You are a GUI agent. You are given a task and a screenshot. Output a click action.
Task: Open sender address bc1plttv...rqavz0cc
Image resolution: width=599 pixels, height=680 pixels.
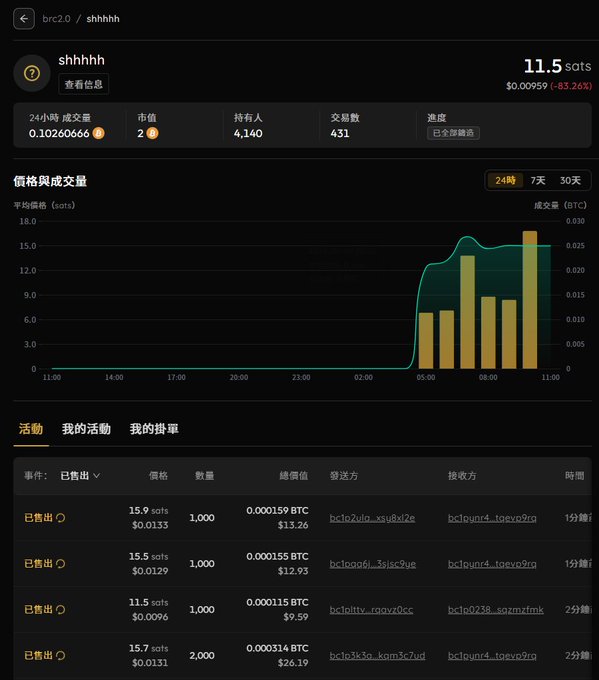click(371, 610)
